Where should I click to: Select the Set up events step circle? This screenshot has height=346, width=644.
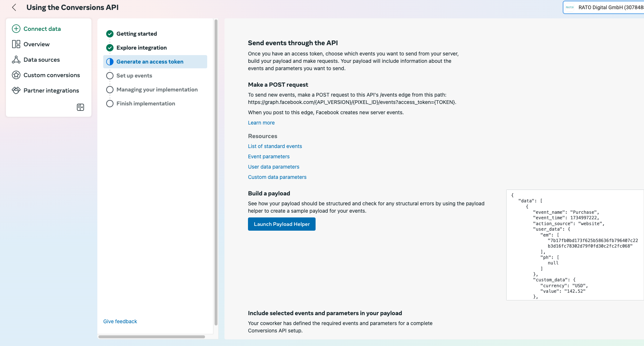point(109,75)
